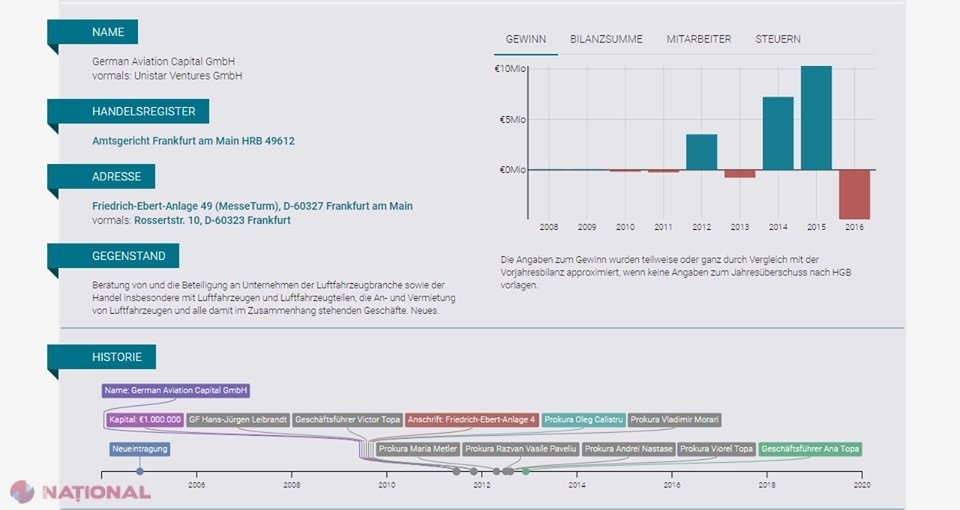Click the blue Neueintragung dot on the timeline
The height and width of the screenshot is (510, 960).
pos(140,471)
